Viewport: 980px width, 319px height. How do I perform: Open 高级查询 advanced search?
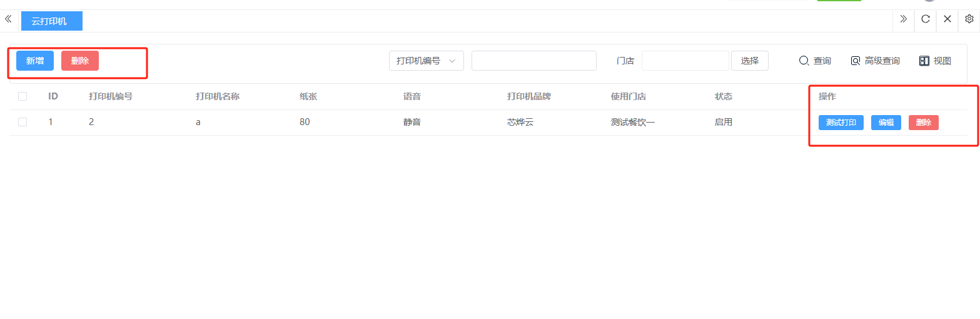click(875, 61)
